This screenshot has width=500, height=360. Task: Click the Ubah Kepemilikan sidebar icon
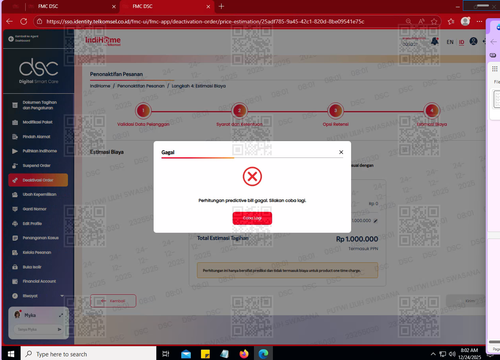tap(15, 194)
